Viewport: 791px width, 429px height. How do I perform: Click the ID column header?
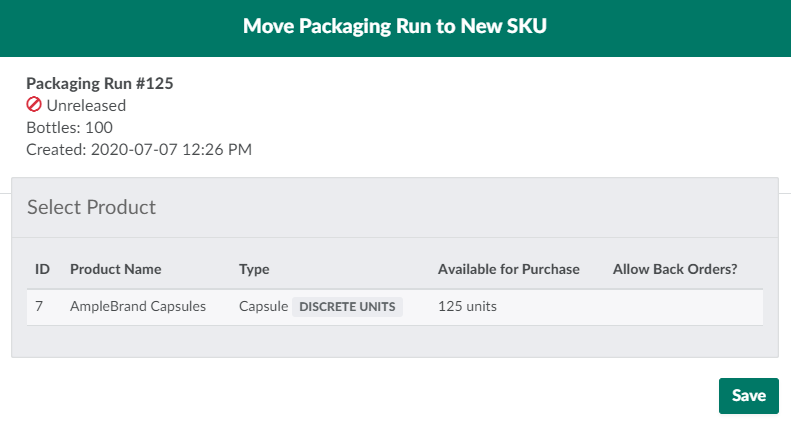[x=43, y=269]
